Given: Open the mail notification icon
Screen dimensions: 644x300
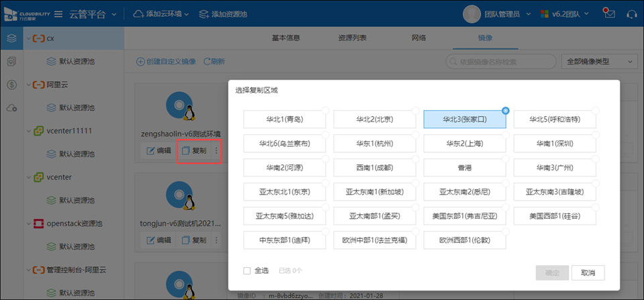Looking at the screenshot, I should [x=608, y=14].
